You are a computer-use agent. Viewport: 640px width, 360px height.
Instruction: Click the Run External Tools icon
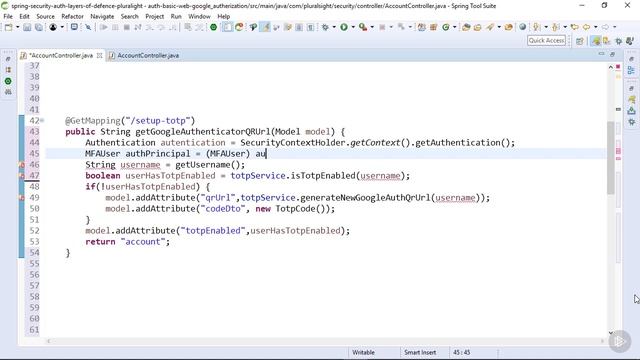pyautogui.click(x=363, y=27)
